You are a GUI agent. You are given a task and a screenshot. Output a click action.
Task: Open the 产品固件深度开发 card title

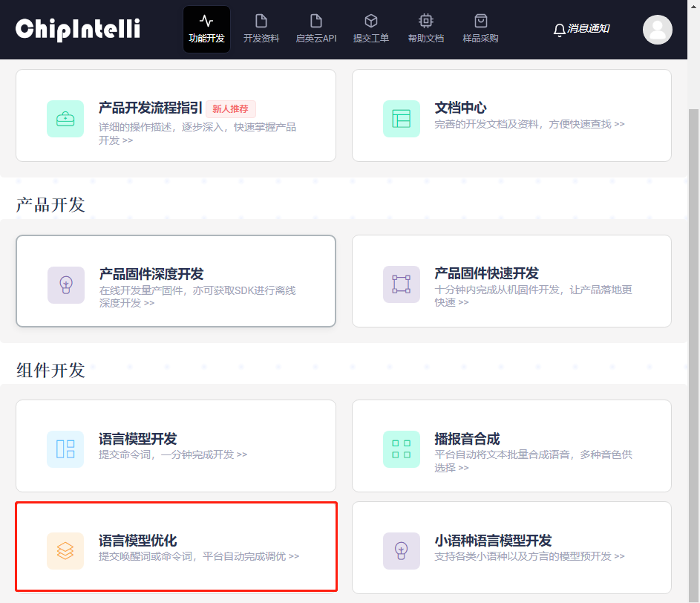tap(151, 274)
